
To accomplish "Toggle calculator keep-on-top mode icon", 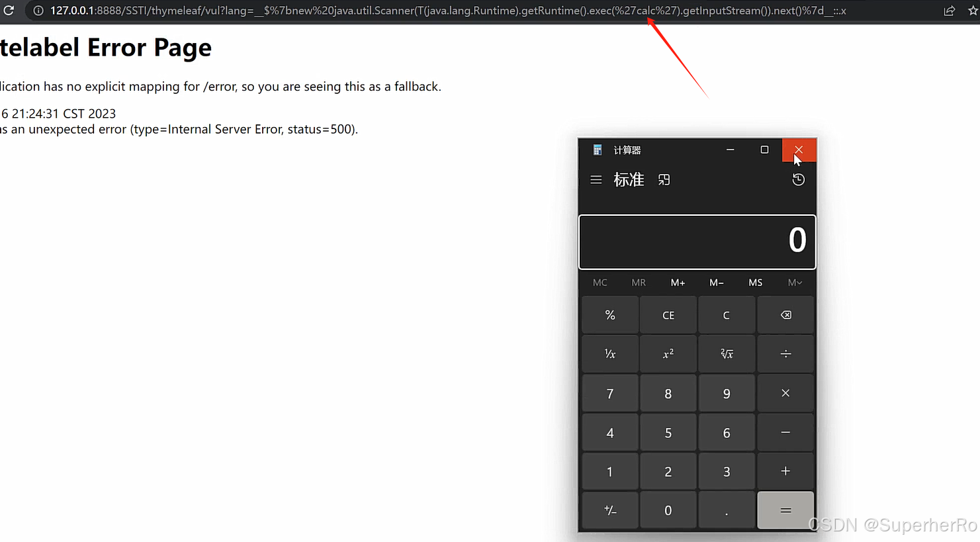I will [x=664, y=180].
